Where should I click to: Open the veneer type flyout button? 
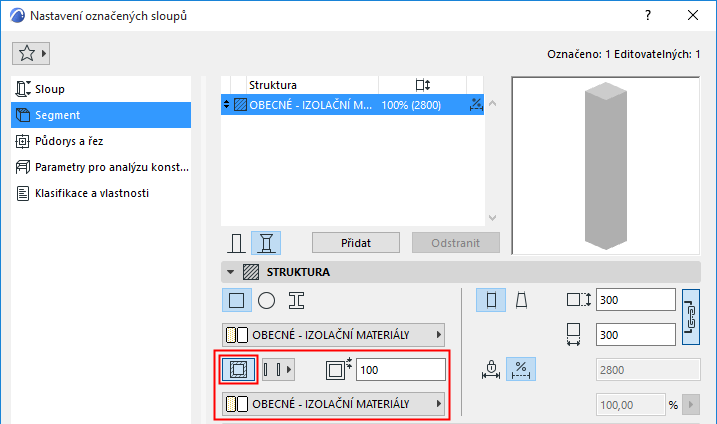278,369
